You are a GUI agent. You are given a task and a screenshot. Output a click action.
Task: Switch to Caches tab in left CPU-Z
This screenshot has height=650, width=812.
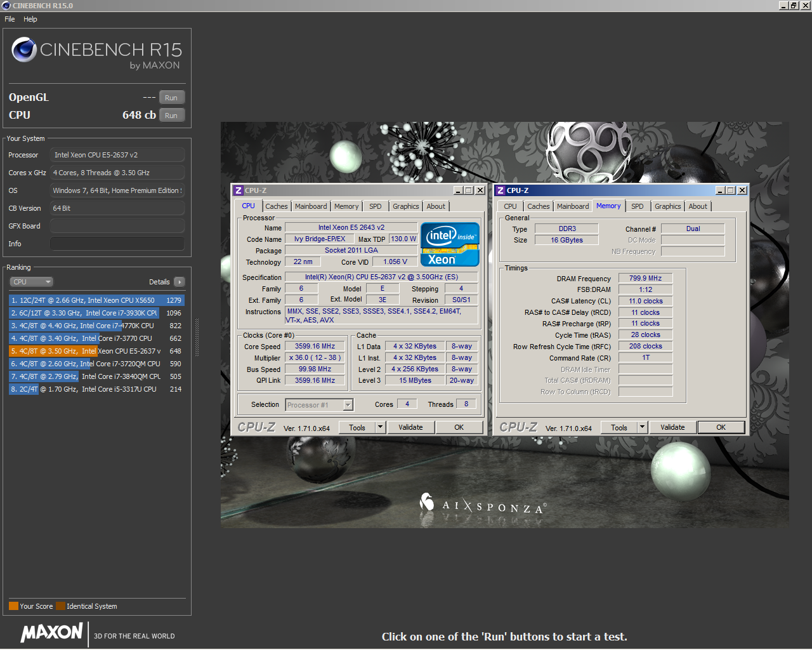click(x=277, y=206)
